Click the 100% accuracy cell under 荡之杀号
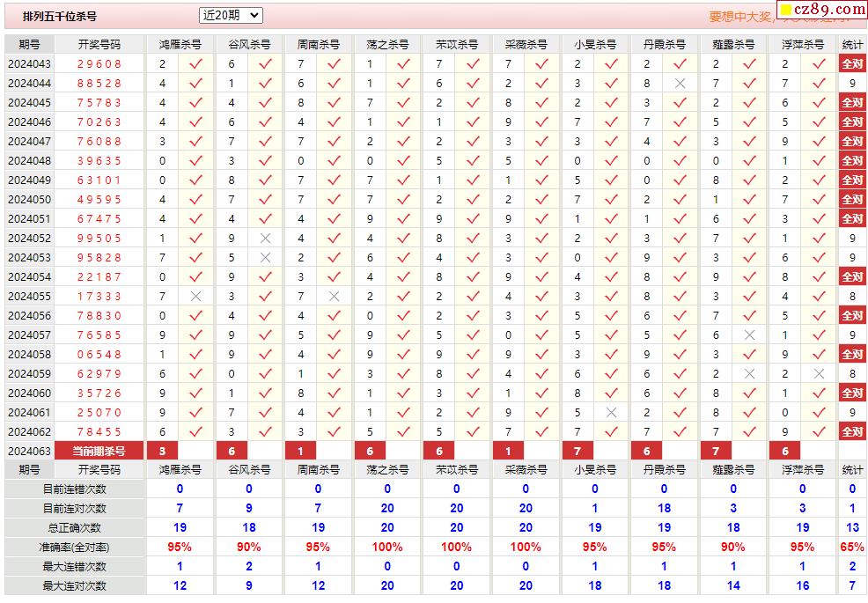The image size is (868, 603). pos(387,547)
